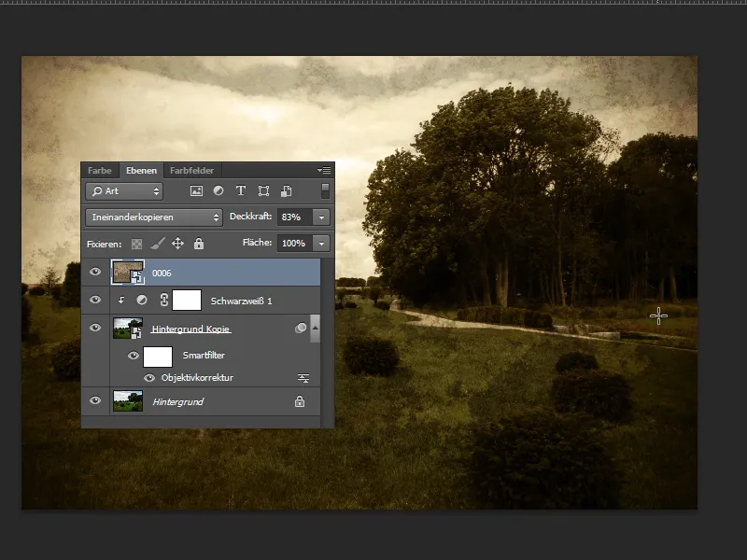Select the Schwarzweiß 1 layer mask
The image size is (747, 560).
(186, 301)
